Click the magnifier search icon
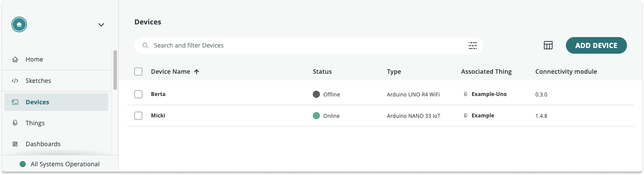The width and height of the screenshot is (644, 175). click(146, 45)
